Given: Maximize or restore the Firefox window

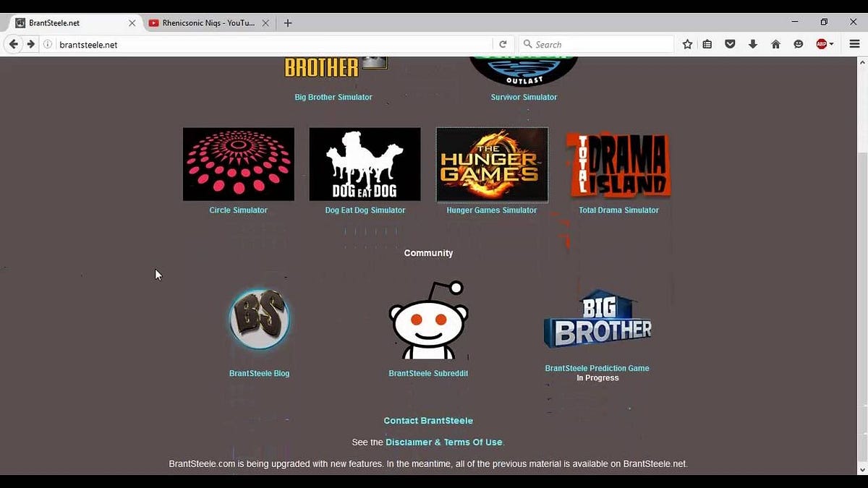Looking at the screenshot, I should [x=824, y=22].
